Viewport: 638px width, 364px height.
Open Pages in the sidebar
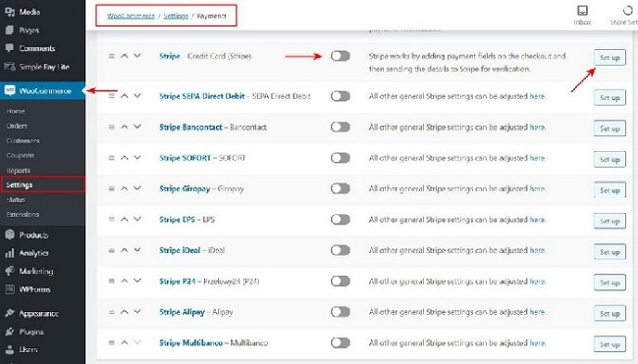tap(28, 30)
